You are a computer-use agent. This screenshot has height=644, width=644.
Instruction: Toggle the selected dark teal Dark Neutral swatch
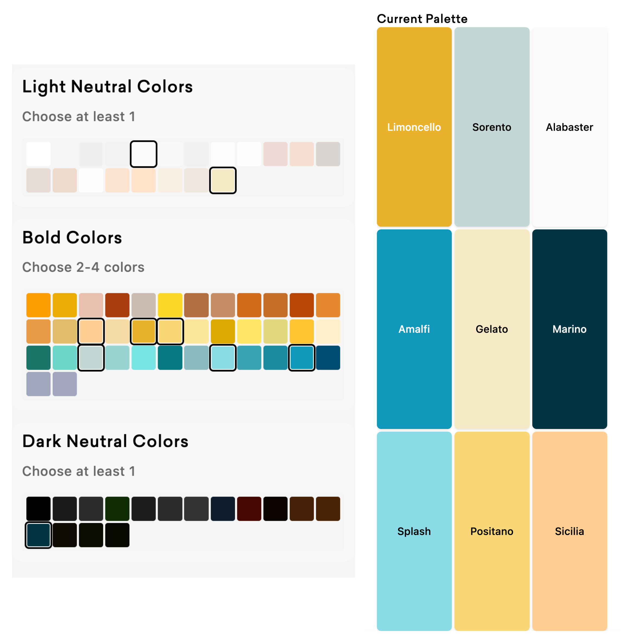tap(38, 535)
